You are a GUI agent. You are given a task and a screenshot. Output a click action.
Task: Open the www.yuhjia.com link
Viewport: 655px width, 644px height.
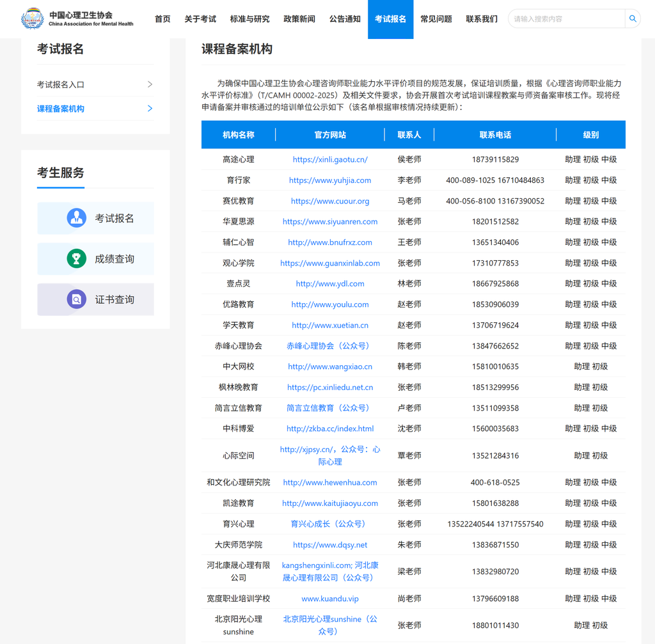tap(330, 180)
